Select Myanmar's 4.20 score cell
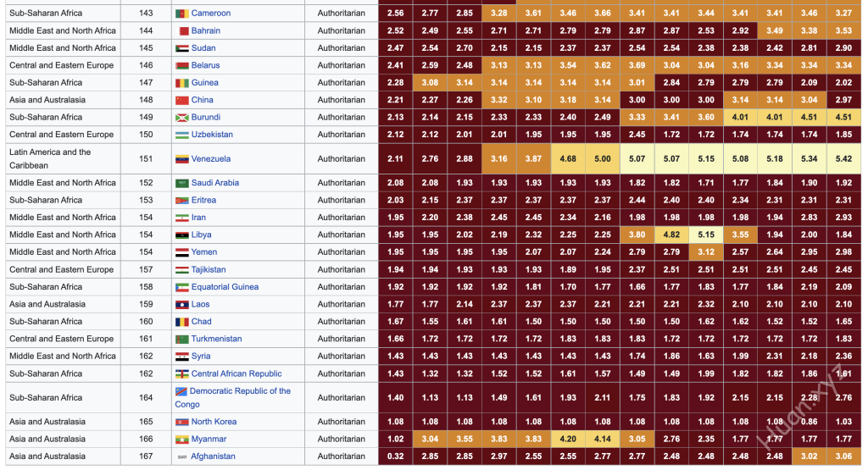The width and height of the screenshot is (868, 470). click(x=568, y=439)
